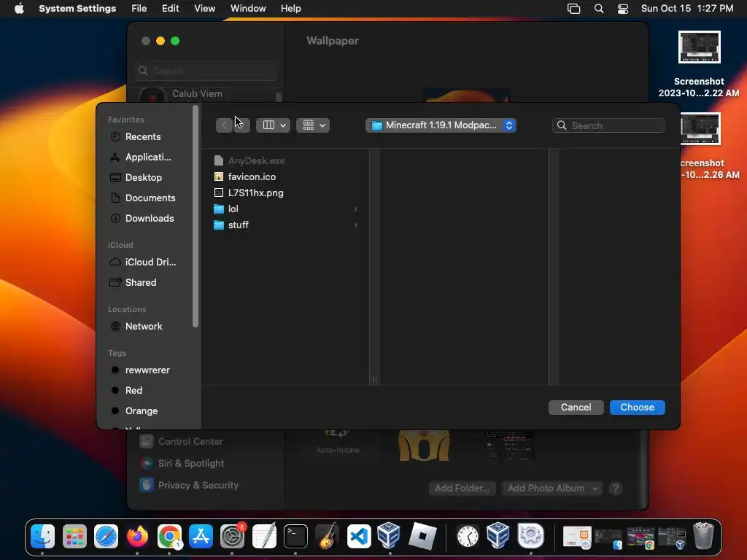This screenshot has height=560, width=747.
Task: Launch Visual Studio Code from the dock
Action: click(359, 536)
